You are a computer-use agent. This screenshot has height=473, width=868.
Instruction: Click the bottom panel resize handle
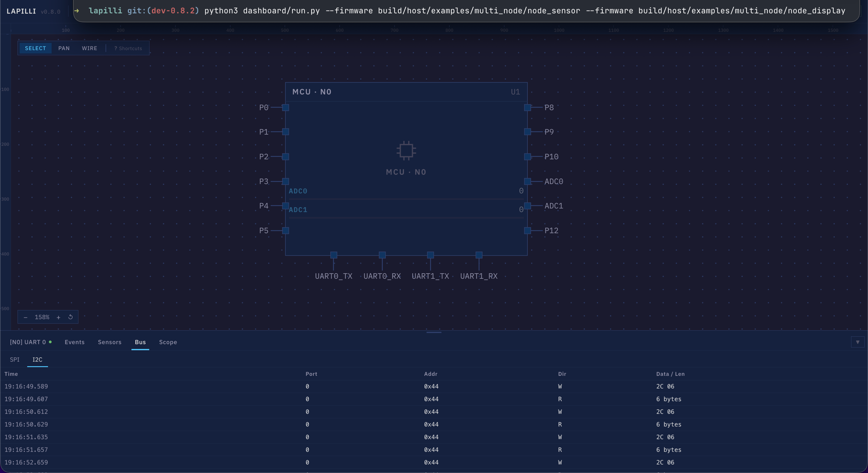pos(434,332)
